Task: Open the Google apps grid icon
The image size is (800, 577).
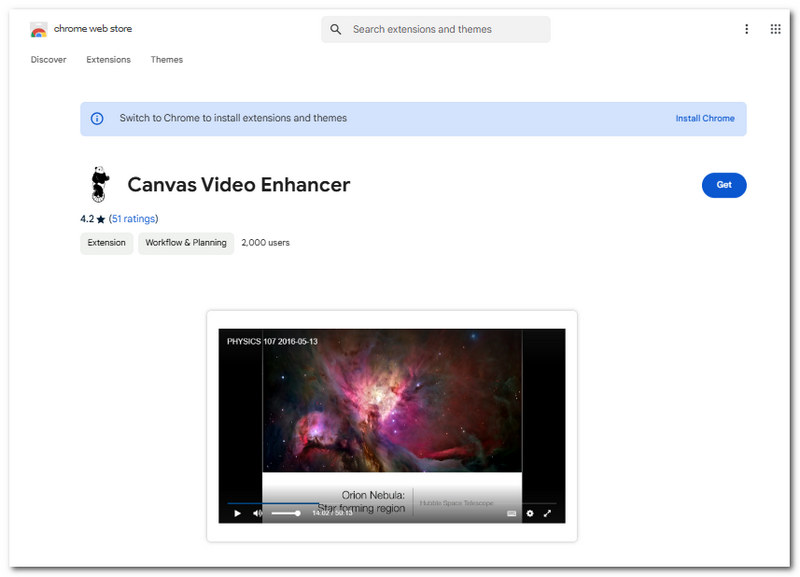Action: (x=775, y=28)
